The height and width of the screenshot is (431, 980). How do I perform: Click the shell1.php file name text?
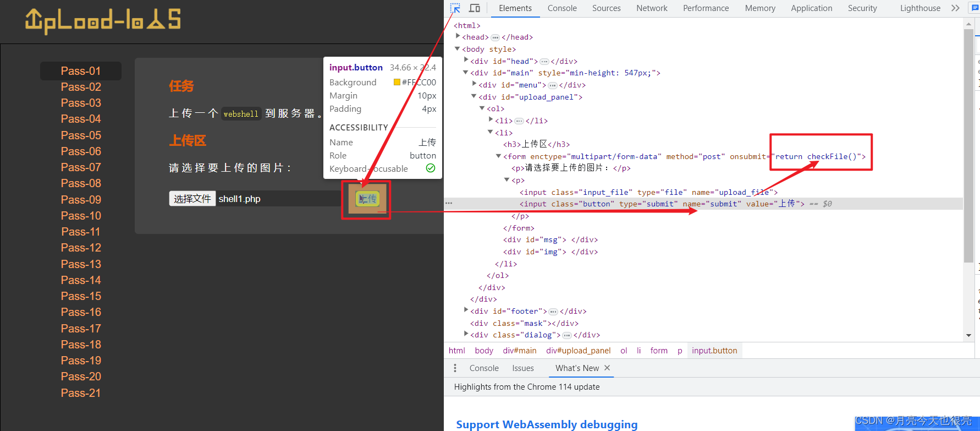pyautogui.click(x=239, y=199)
